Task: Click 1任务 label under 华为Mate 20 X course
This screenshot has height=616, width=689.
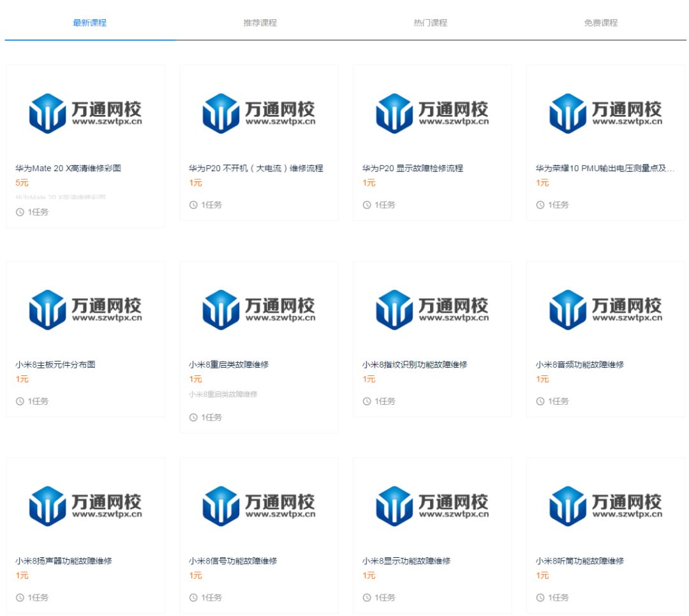Action: point(38,212)
